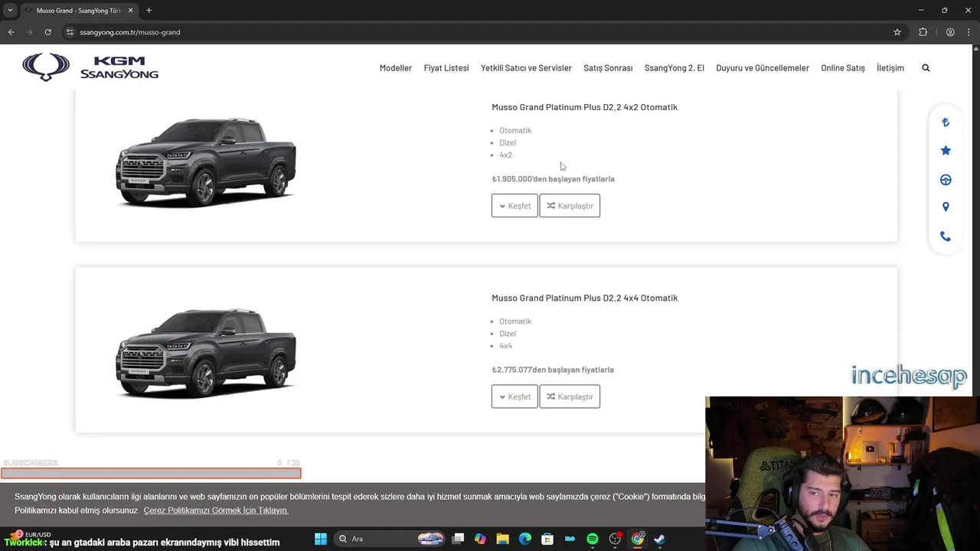Open Steam from the taskbar
The image size is (980, 551).
660,539
